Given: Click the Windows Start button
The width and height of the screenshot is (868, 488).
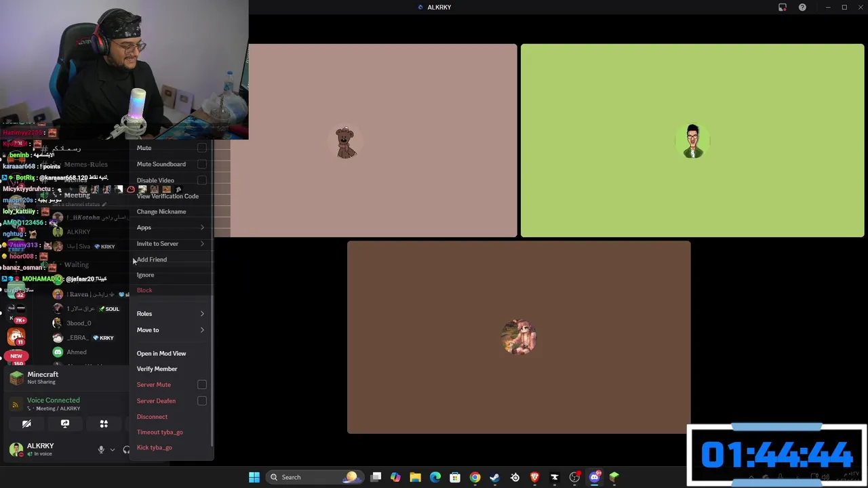Looking at the screenshot, I should click(254, 477).
